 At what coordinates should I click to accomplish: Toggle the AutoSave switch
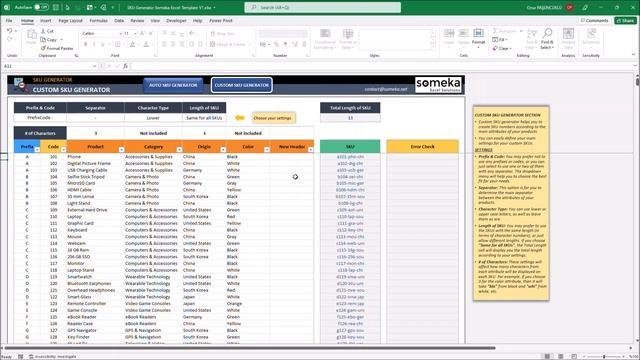point(41,7)
